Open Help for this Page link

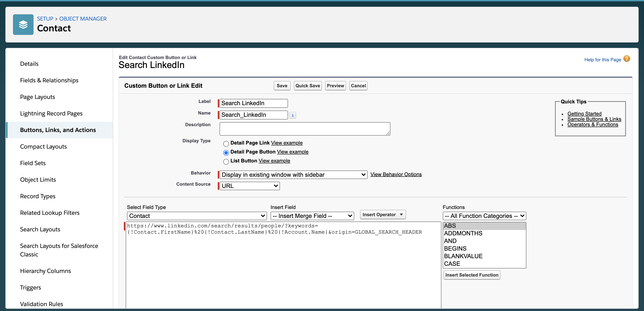[602, 60]
